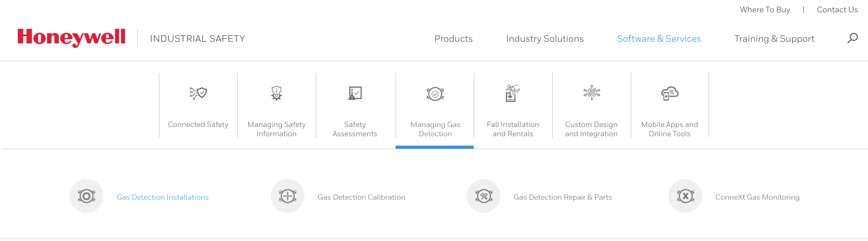Click the Managing Gas Detection icon
868x241 pixels.
click(435, 94)
